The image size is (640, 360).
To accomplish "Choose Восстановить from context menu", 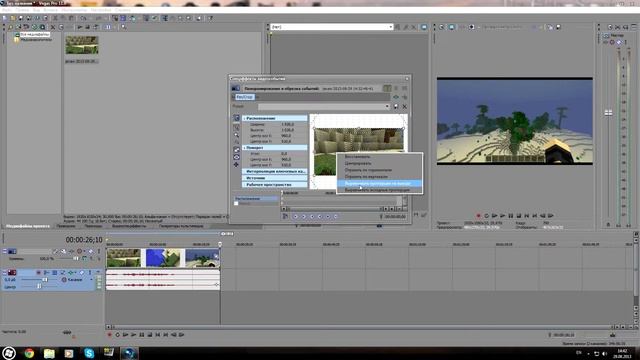I will tap(380, 156).
